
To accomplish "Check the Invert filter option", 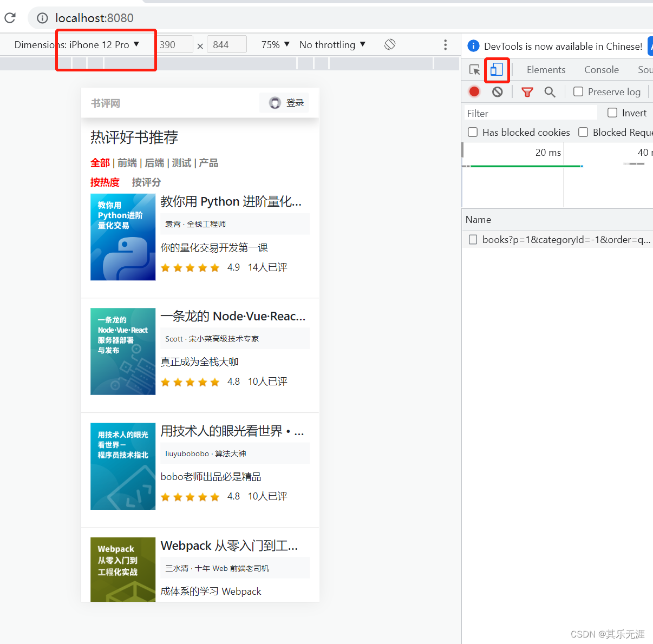I will point(612,113).
